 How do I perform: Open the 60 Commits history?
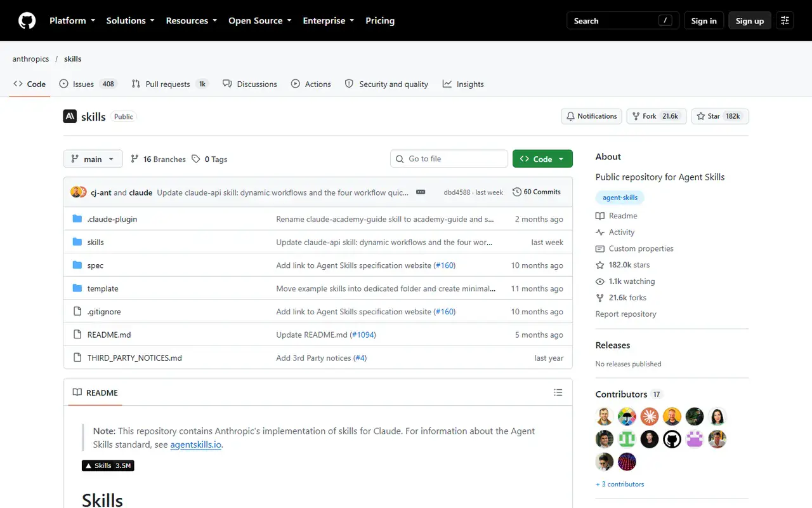coord(537,192)
